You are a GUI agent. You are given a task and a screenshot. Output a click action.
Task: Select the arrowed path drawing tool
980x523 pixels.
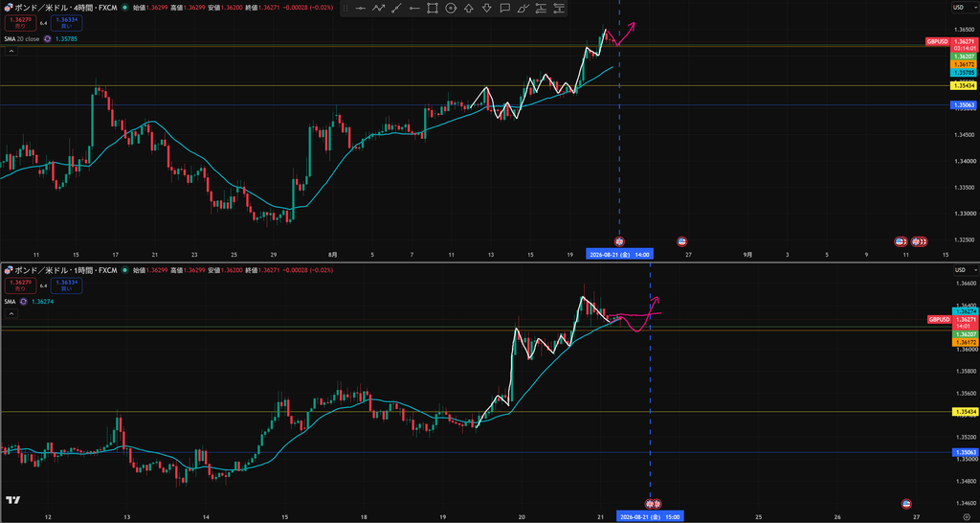click(x=378, y=8)
